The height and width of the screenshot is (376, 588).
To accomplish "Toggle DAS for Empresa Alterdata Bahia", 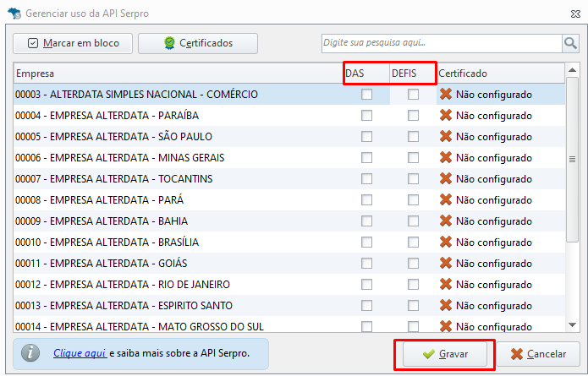I will [366, 221].
